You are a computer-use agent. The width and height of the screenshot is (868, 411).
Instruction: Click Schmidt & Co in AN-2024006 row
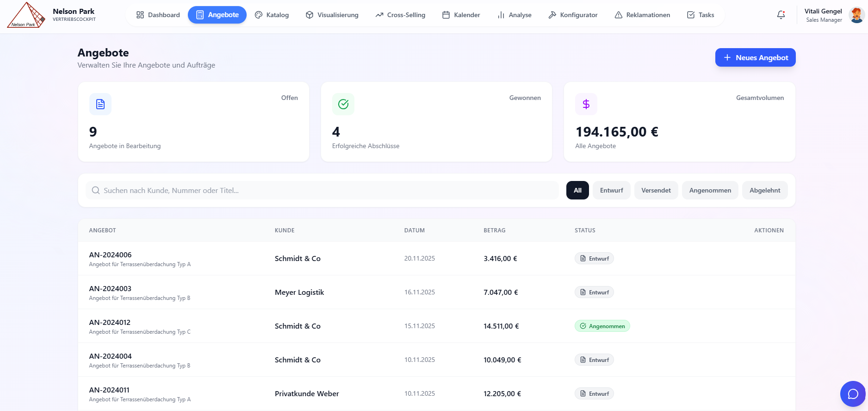coord(298,258)
